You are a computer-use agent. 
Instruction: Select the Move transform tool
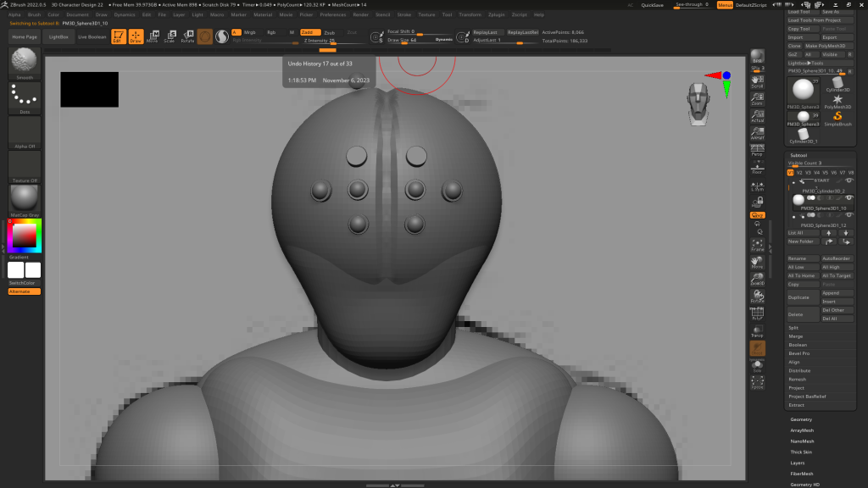(152, 36)
